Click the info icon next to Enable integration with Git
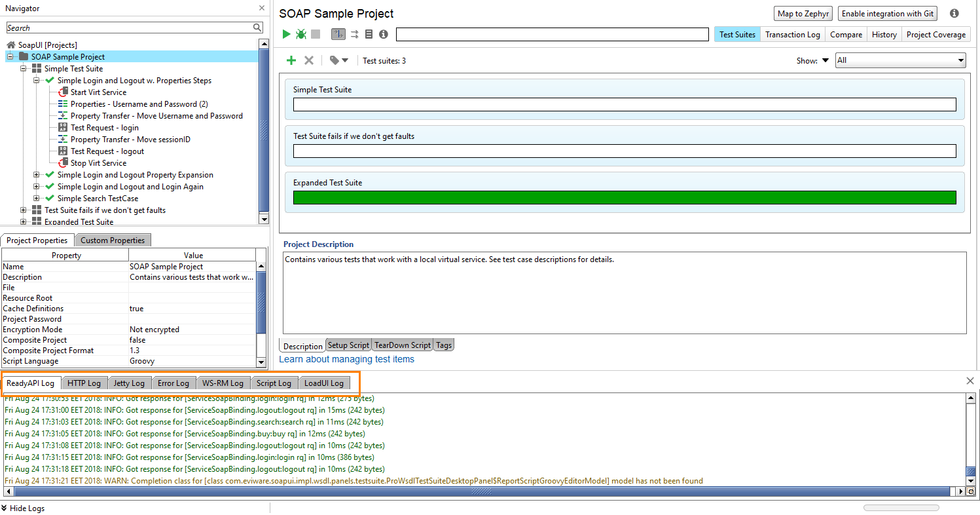 tap(954, 13)
